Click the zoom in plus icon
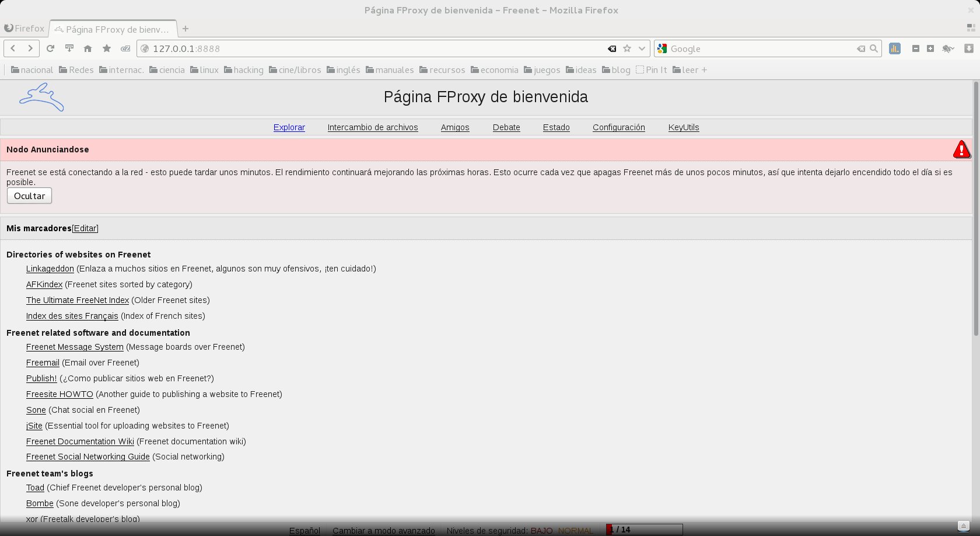Viewport: 980px width, 536px height. point(930,48)
